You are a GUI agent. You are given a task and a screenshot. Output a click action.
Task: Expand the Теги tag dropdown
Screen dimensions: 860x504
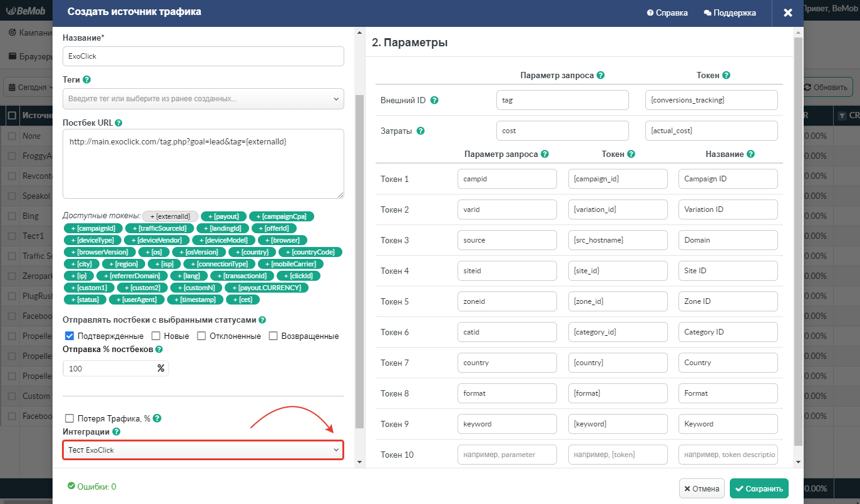[203, 99]
